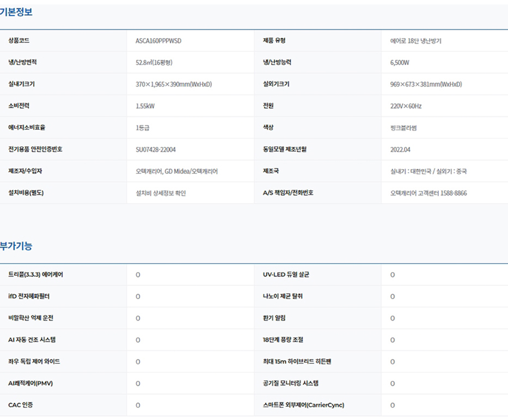Click the safety certification number SU07428-22004

click(x=156, y=150)
